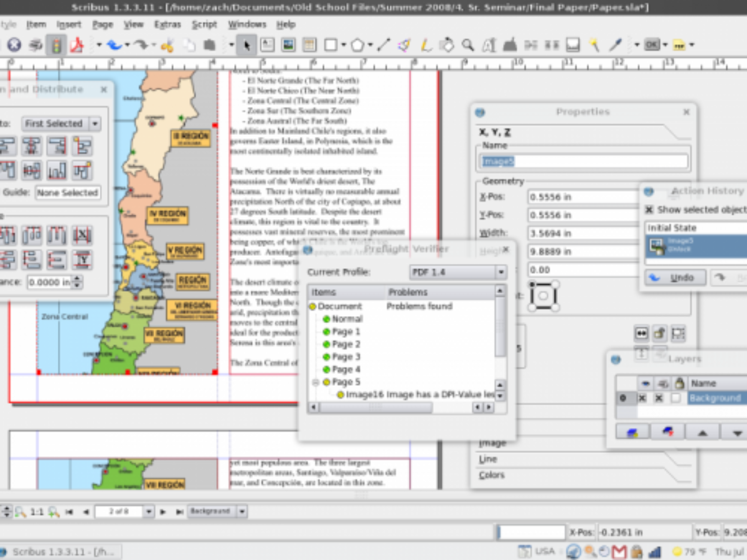Collapse the Page 5 tree node
The width and height of the screenshot is (747, 560).
316,382
